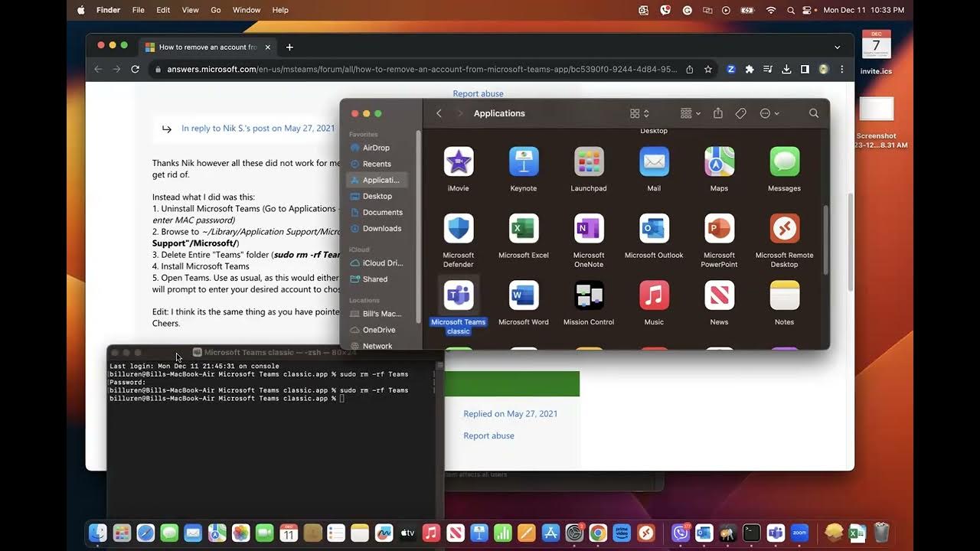Open invite.ics file on desktop

(876, 52)
